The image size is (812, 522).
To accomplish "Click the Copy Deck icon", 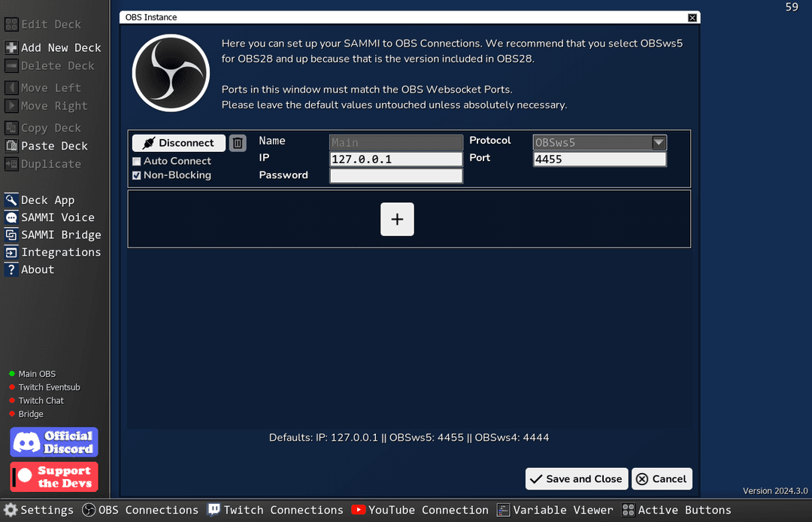I will (x=11, y=128).
